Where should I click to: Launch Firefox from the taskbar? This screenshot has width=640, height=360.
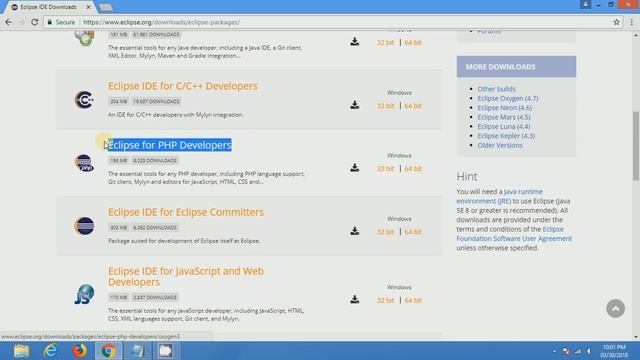80,351
